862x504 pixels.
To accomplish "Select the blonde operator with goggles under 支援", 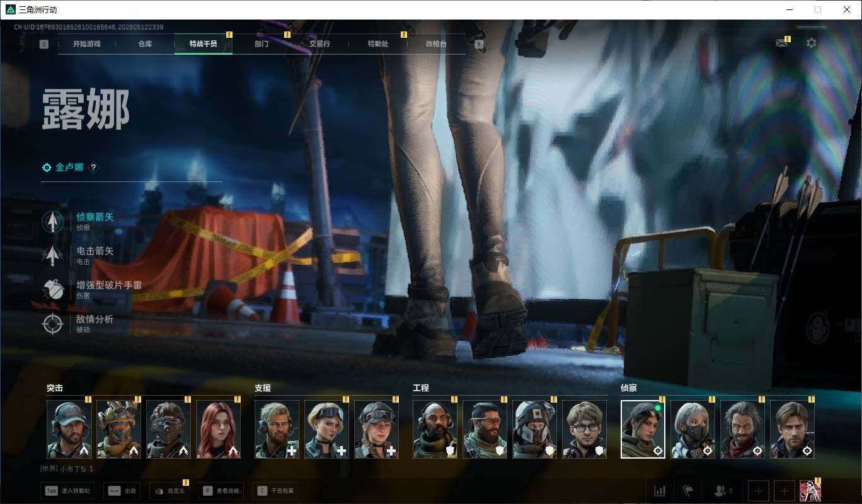I will [326, 429].
